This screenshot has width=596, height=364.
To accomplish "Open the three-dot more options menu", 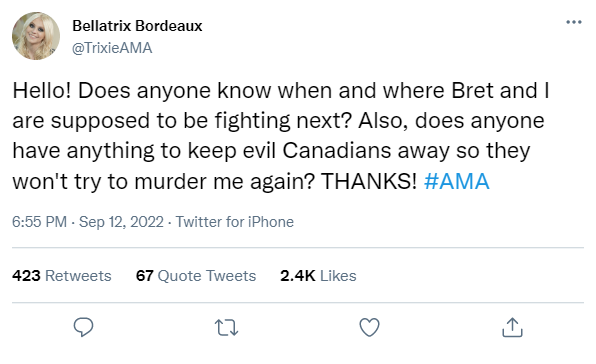I will pyautogui.click(x=574, y=22).
